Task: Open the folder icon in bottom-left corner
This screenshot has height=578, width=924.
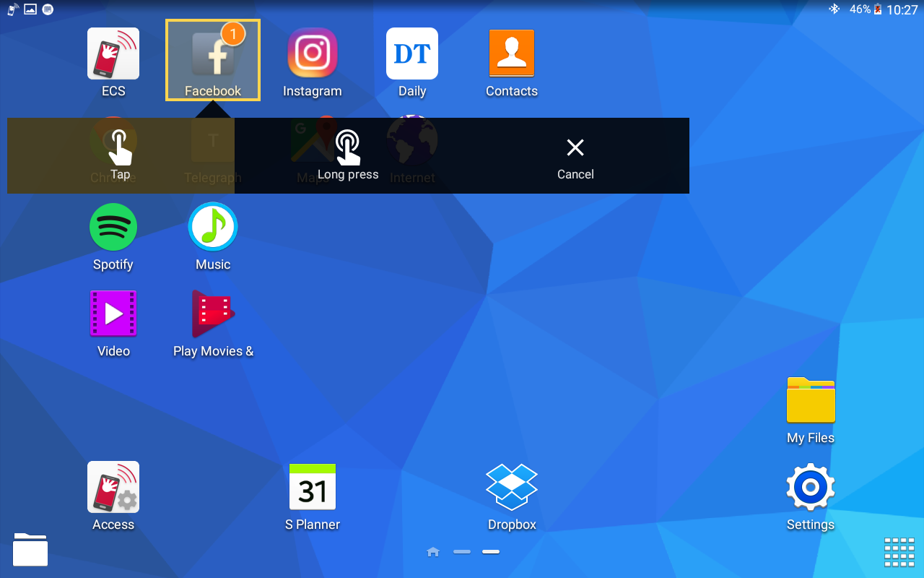Action: coord(30,549)
